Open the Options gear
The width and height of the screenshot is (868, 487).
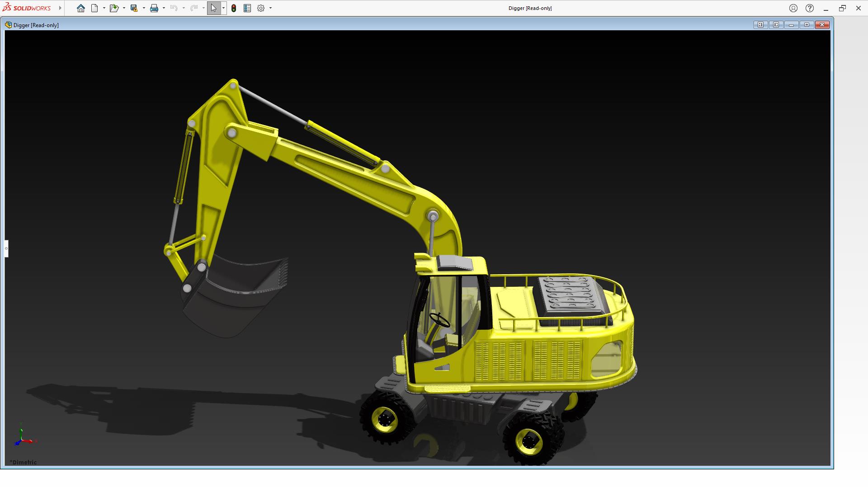261,8
